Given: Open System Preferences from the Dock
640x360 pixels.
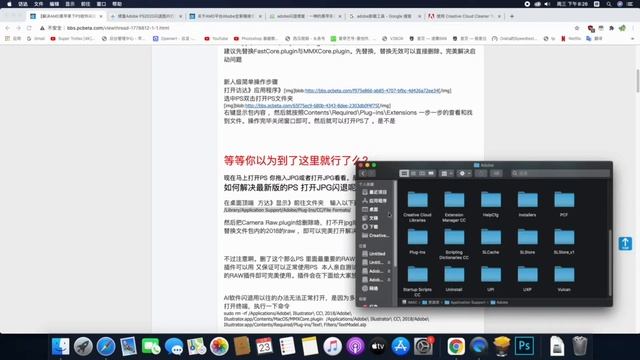Looking at the screenshot, I should pos(423,347).
